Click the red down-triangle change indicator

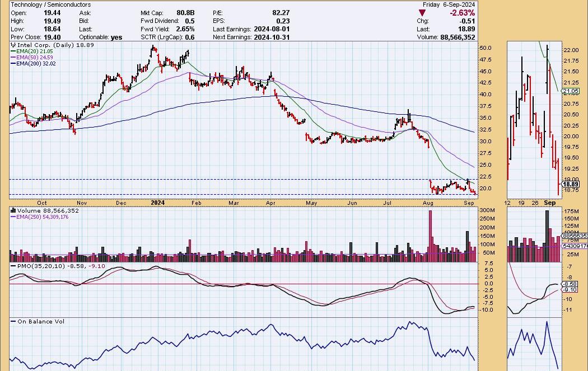pos(422,13)
